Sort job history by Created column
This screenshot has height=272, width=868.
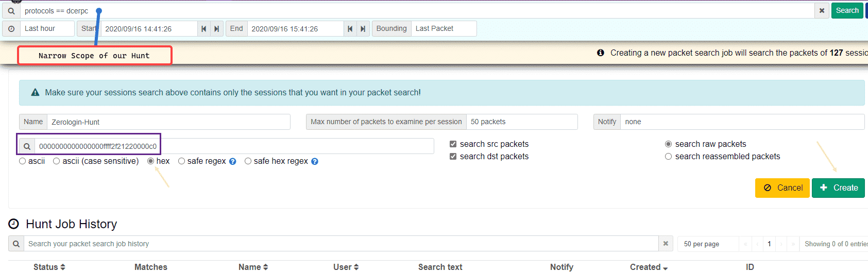click(x=649, y=267)
